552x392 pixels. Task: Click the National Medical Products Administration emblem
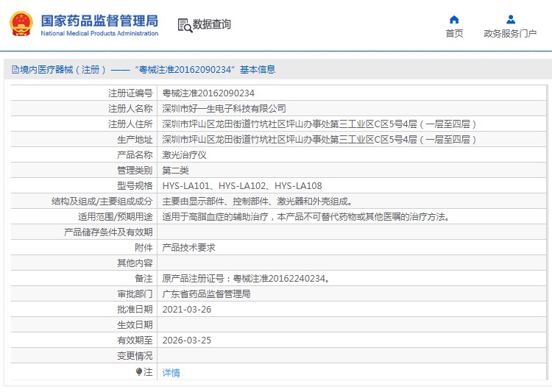point(21,24)
